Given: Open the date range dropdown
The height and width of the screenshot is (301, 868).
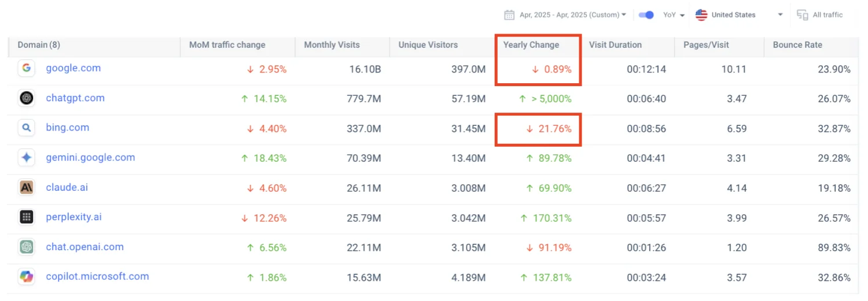Looking at the screenshot, I should [572, 15].
